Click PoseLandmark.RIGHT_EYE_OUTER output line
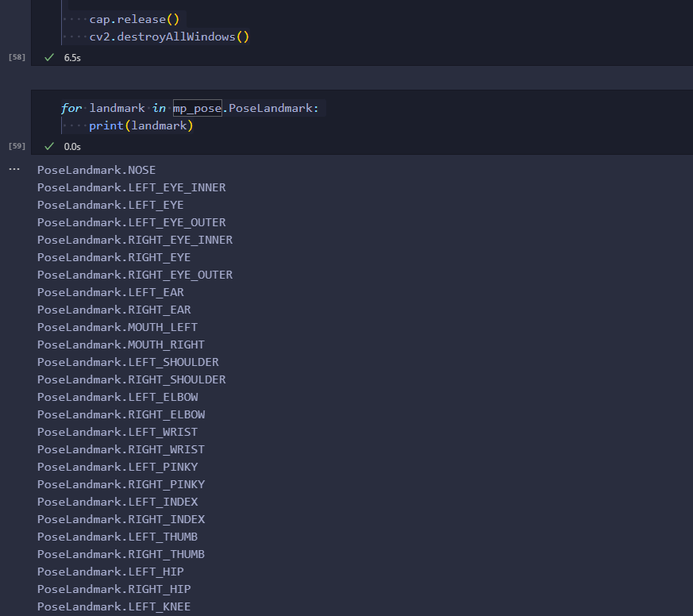This screenshot has height=616, width=693. click(x=135, y=275)
